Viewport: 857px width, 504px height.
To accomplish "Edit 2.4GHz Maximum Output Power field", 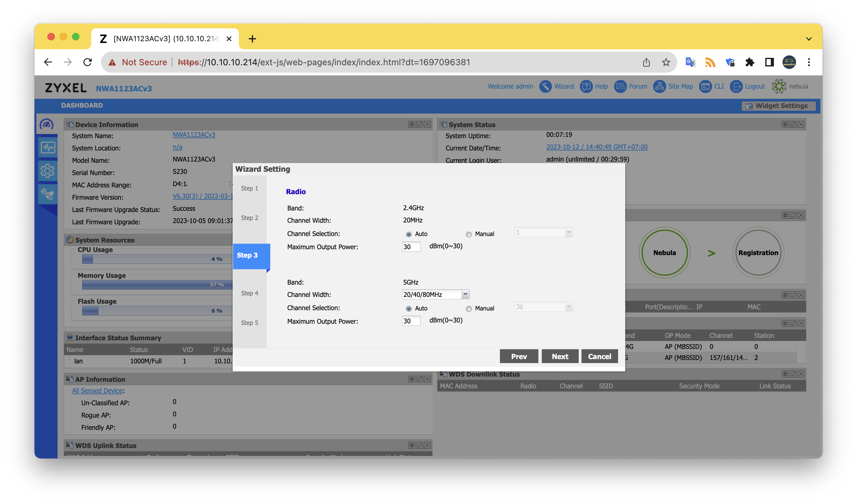I will (411, 247).
